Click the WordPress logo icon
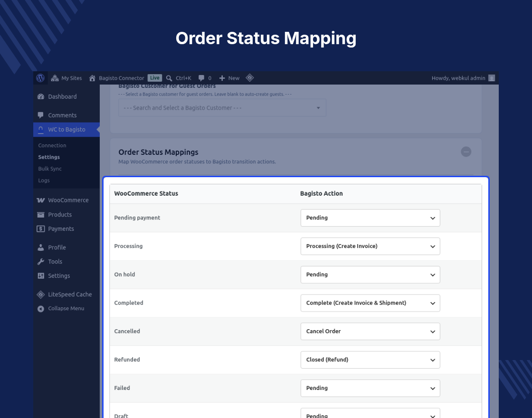Screen dimensions: 532x418 tap(40, 78)
